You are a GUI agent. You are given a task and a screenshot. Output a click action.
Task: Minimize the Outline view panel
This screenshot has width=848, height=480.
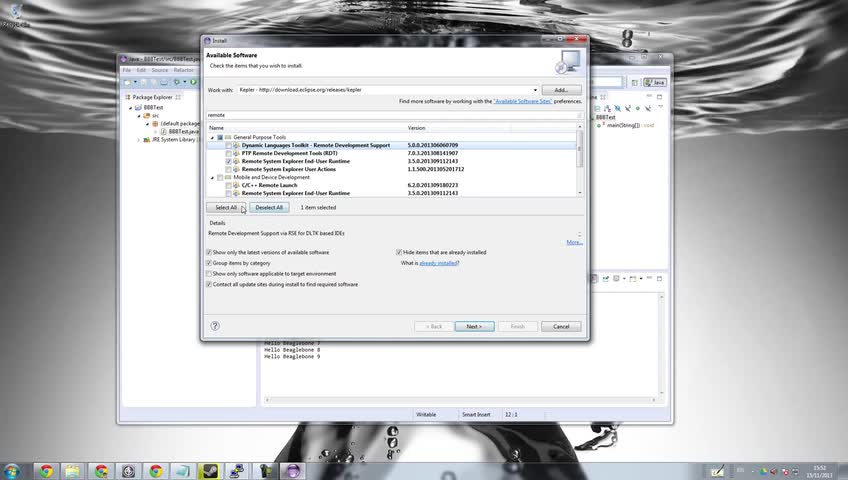tap(649, 97)
